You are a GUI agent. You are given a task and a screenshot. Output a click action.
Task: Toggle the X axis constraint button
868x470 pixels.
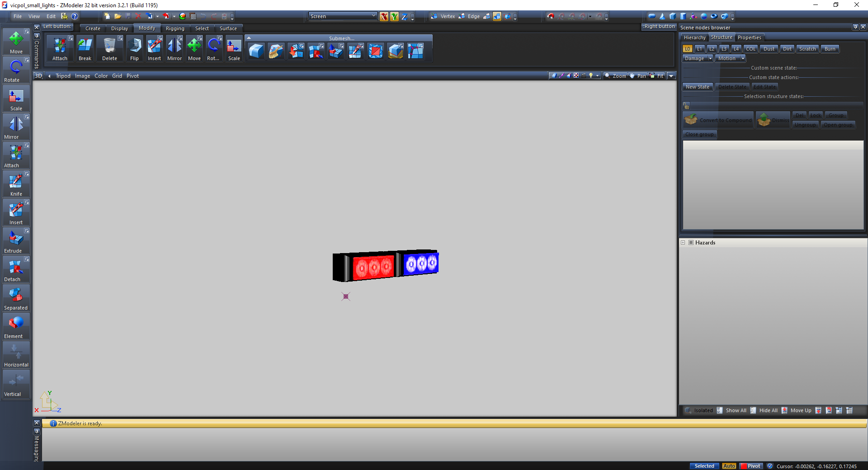[384, 17]
